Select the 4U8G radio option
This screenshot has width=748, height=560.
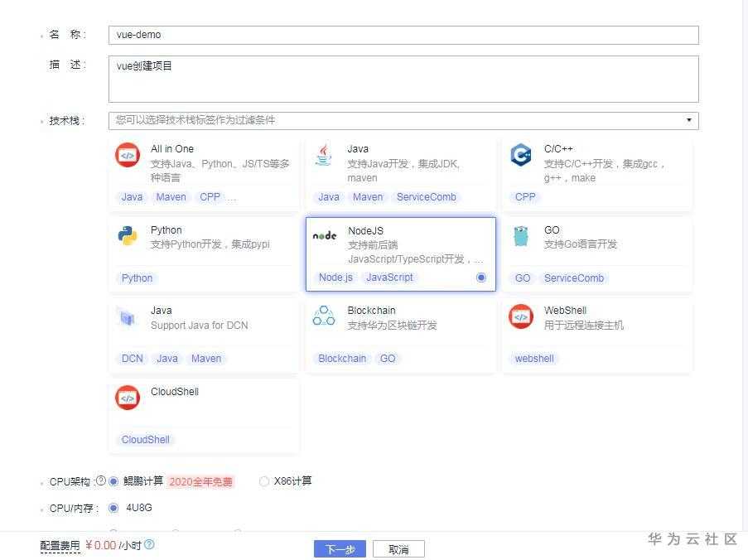[x=113, y=508]
